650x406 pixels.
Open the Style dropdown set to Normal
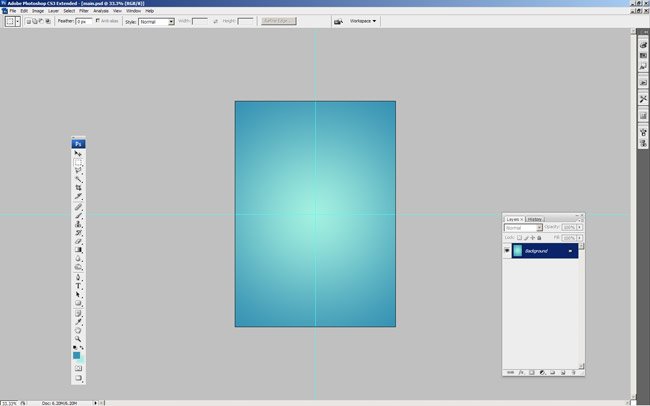(156, 22)
